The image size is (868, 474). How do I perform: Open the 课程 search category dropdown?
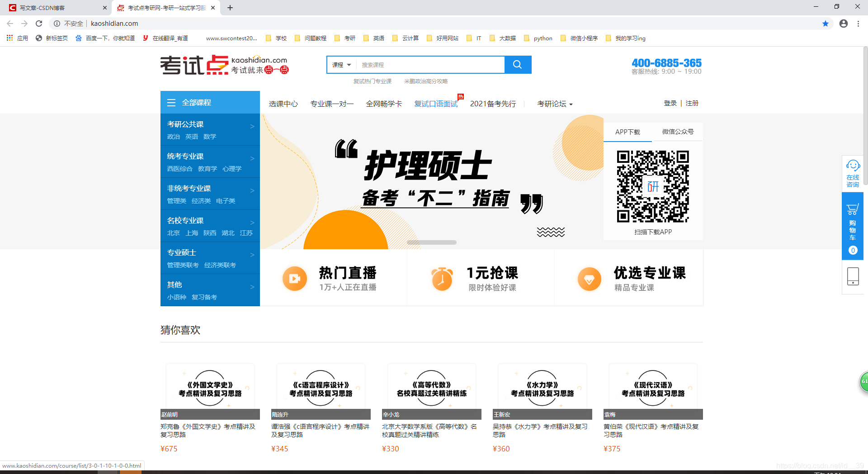tap(341, 65)
